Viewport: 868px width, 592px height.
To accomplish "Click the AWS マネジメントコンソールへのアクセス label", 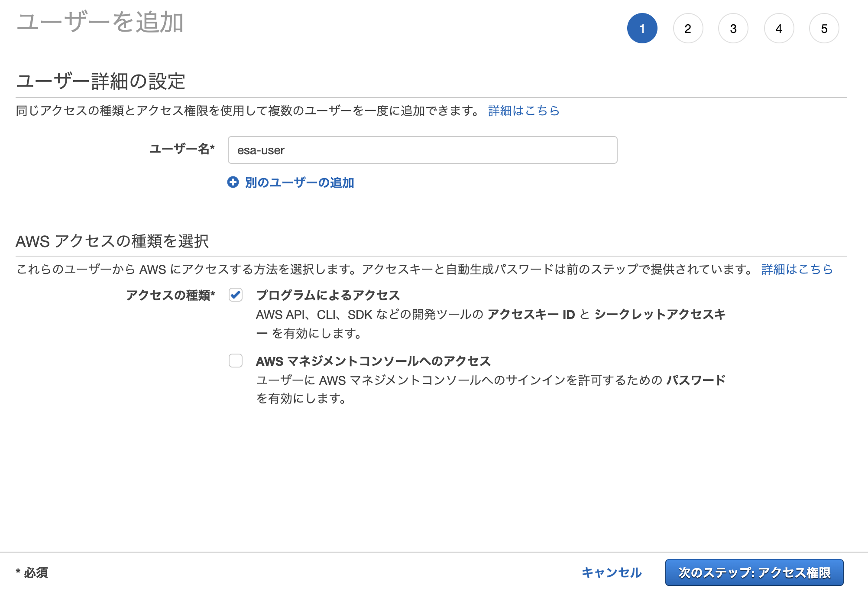I will [x=373, y=361].
